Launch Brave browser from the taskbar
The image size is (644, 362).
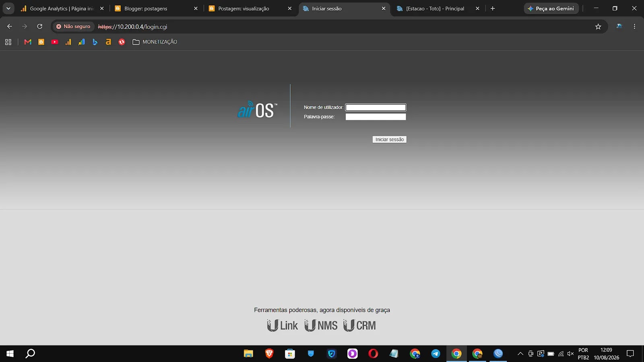click(x=269, y=354)
